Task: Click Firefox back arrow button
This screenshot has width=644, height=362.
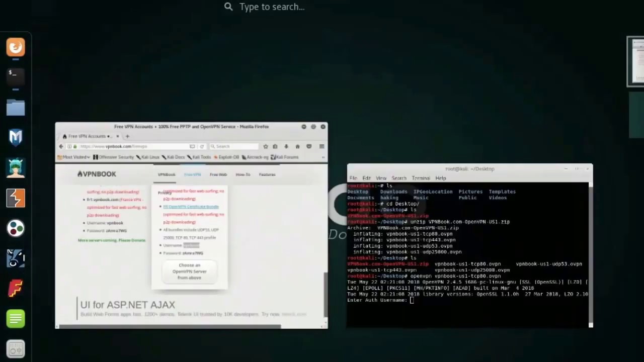Action: point(61,146)
